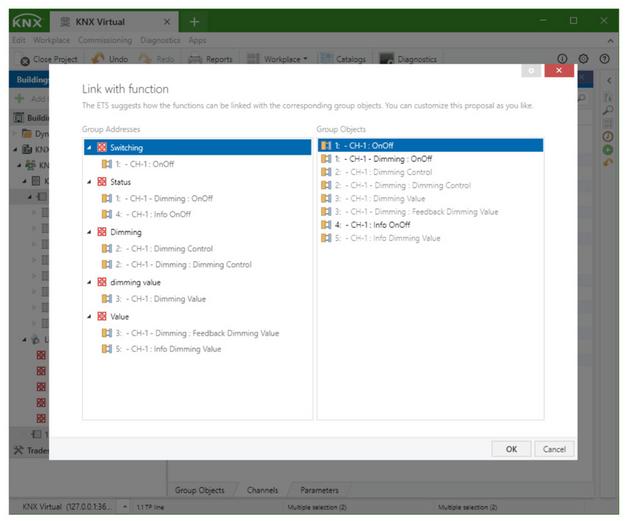Confirm the linking with OK

511,449
